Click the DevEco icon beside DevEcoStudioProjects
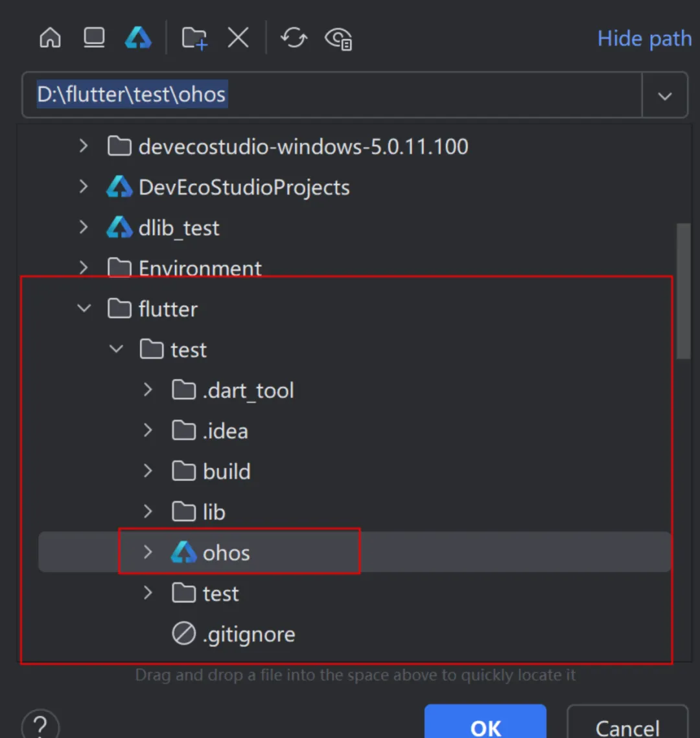700x738 pixels. [x=119, y=187]
